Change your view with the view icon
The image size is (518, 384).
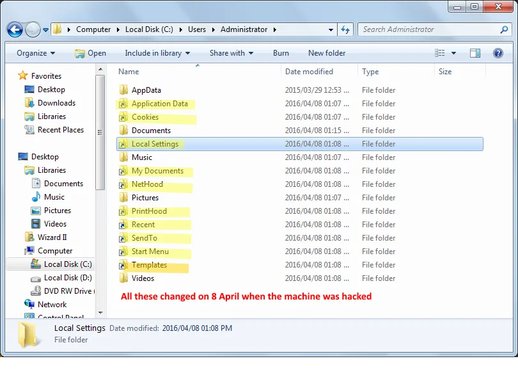(x=440, y=53)
